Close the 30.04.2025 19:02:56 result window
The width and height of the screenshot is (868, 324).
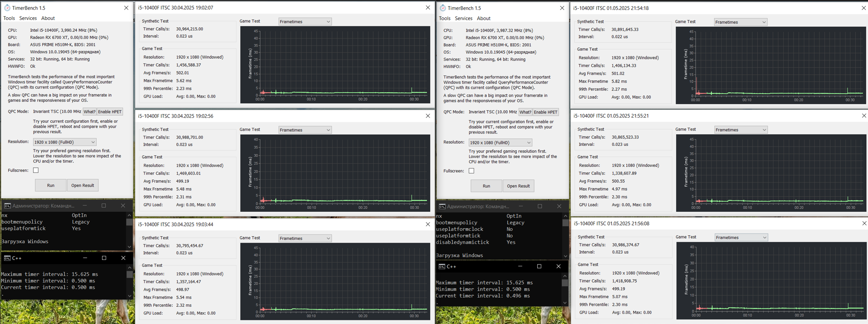(x=427, y=116)
